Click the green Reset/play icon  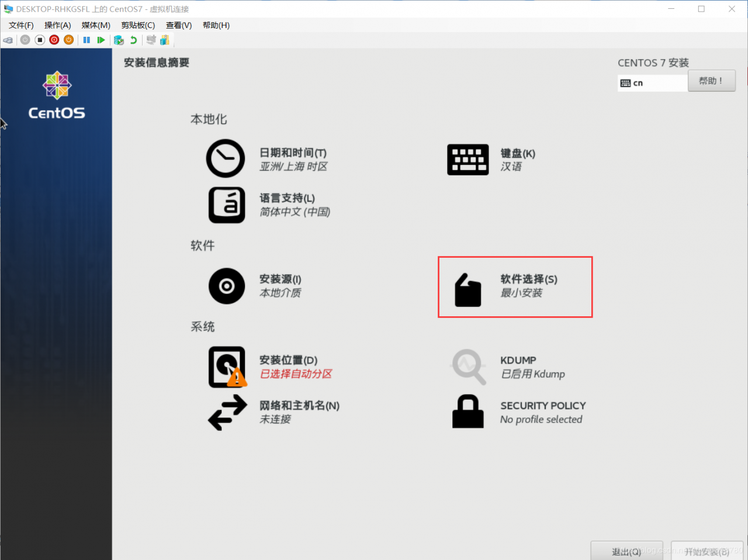pos(101,40)
